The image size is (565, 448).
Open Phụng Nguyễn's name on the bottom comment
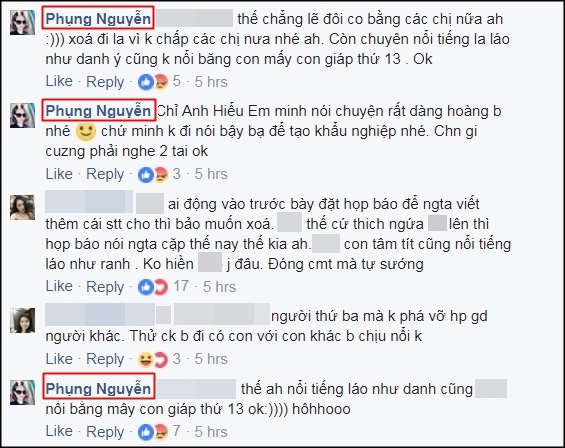point(98,389)
